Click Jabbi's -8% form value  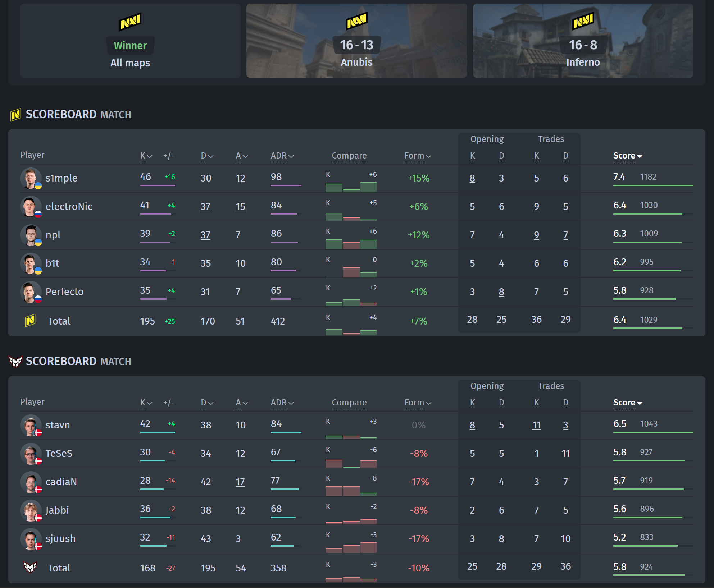pyautogui.click(x=419, y=510)
